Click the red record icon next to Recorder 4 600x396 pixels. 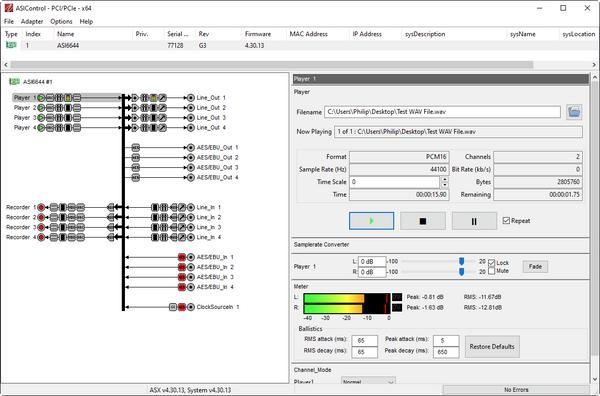click(41, 237)
